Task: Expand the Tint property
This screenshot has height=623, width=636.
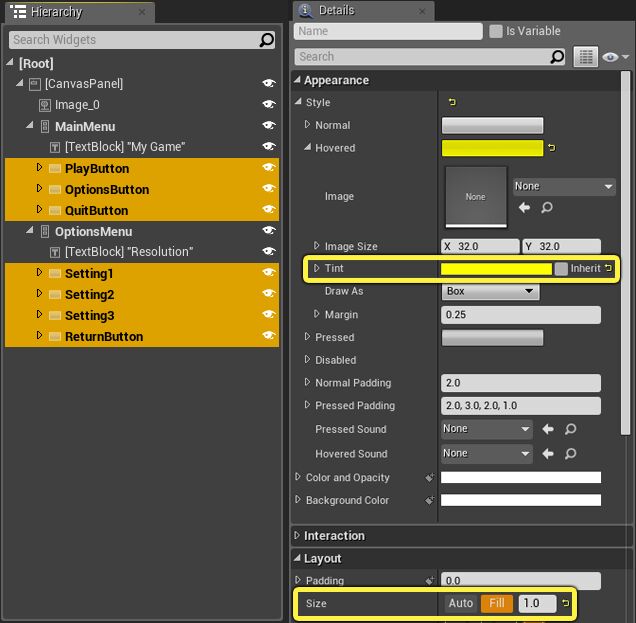Action: tap(317, 268)
